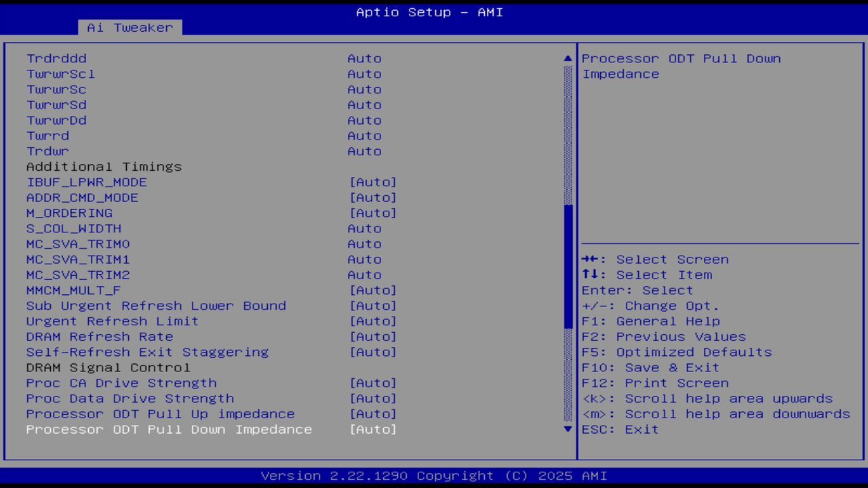Select the Trdwr Auto value field
868x488 pixels.
click(365, 152)
